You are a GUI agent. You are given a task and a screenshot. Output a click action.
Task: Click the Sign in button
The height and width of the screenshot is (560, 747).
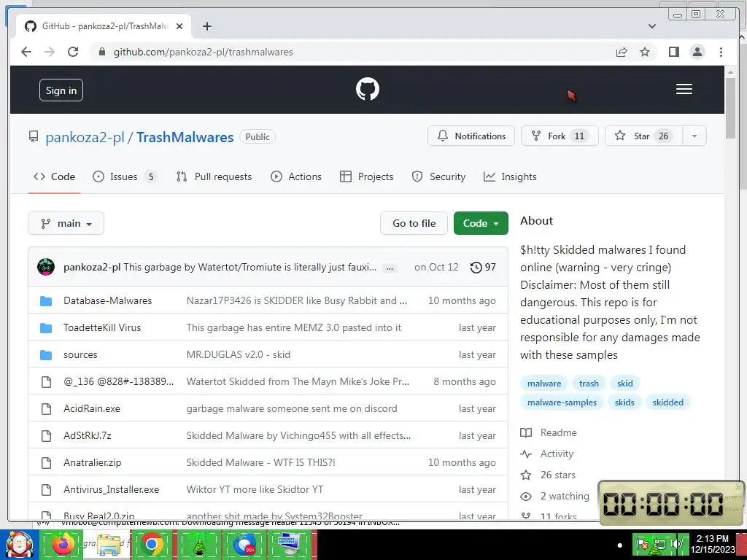tap(61, 90)
